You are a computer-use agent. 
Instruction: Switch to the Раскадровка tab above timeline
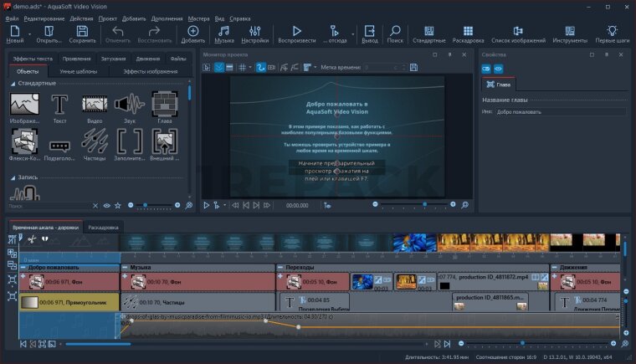pos(103,227)
